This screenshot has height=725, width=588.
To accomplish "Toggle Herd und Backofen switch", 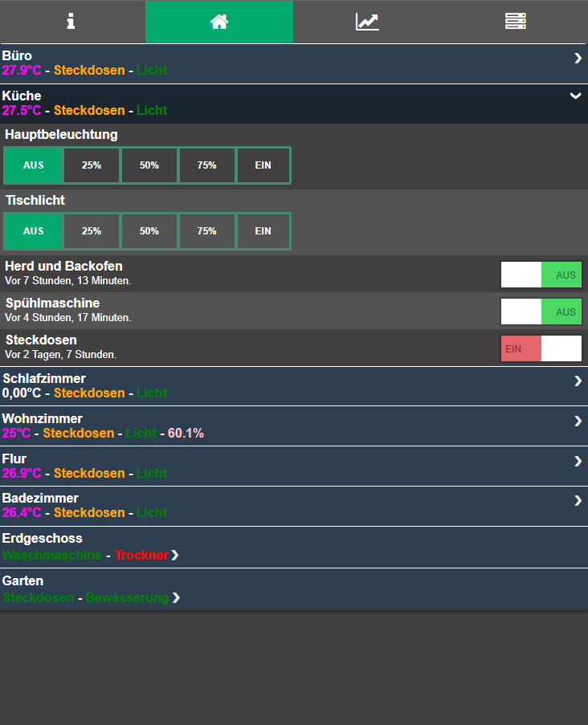I will [541, 275].
